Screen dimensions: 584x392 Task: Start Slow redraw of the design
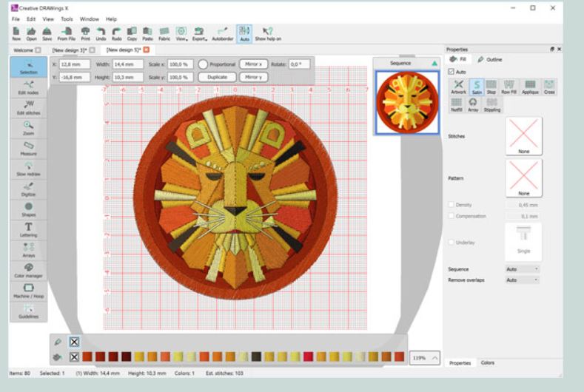[29, 169]
